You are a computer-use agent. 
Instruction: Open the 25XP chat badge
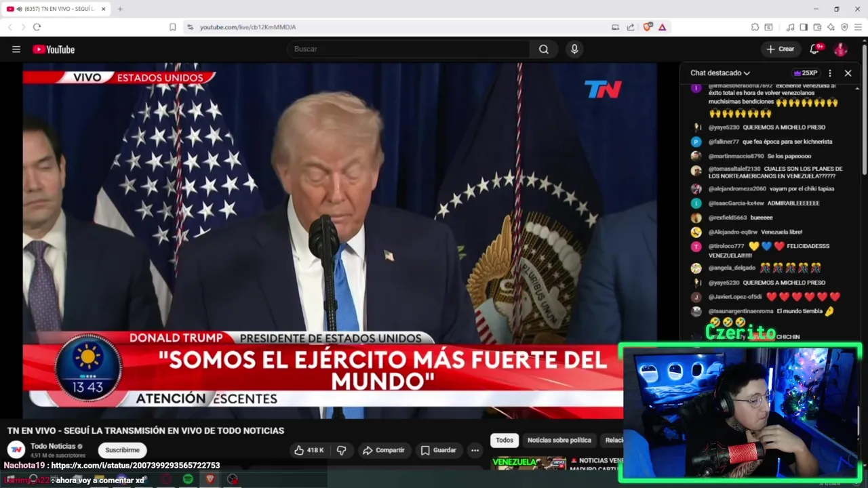pyautogui.click(x=806, y=73)
